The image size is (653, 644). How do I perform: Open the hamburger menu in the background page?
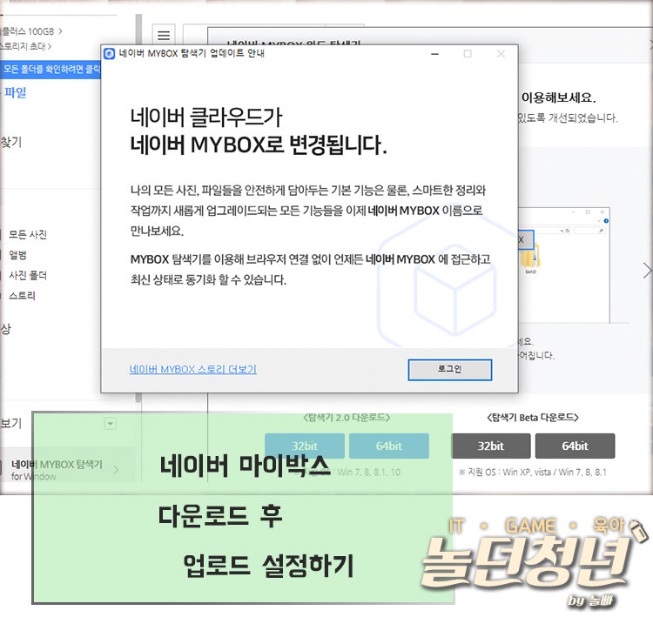point(164,36)
